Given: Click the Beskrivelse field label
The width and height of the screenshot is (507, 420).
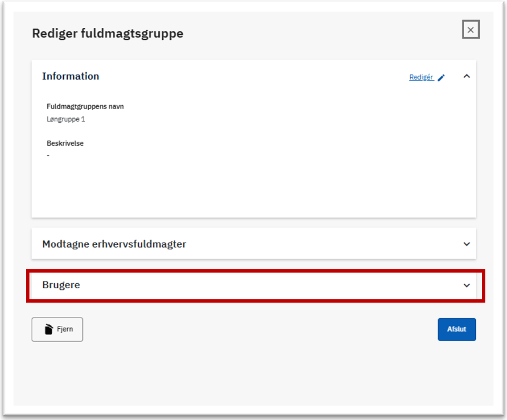Looking at the screenshot, I should click(65, 144).
